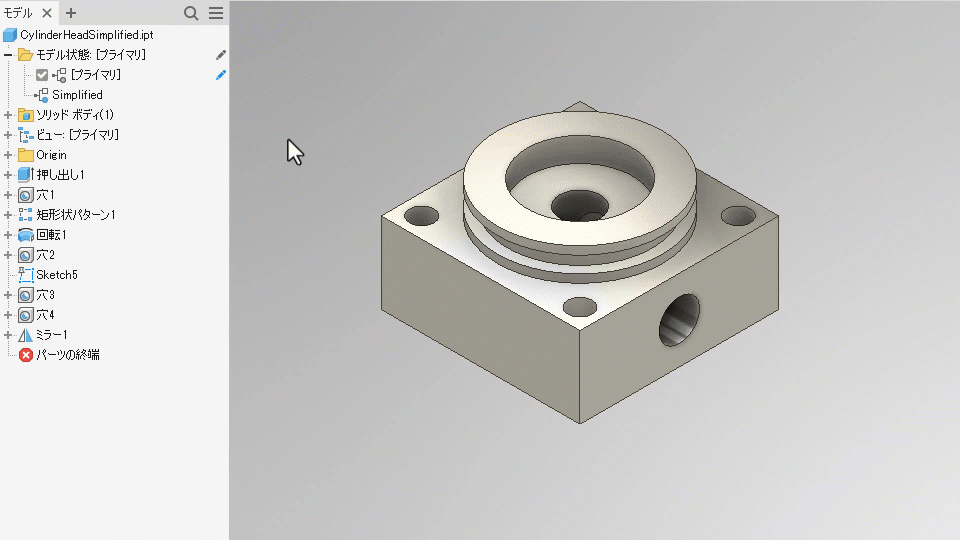Click the center bore of the cylinder head
Viewport: 960px width, 540px height.
pyautogui.click(x=579, y=206)
